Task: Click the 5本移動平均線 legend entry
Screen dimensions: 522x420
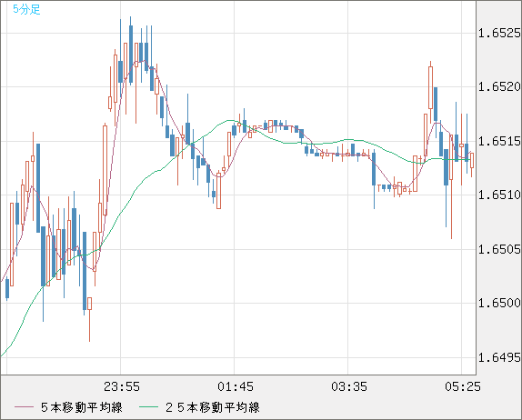Action: point(82,407)
